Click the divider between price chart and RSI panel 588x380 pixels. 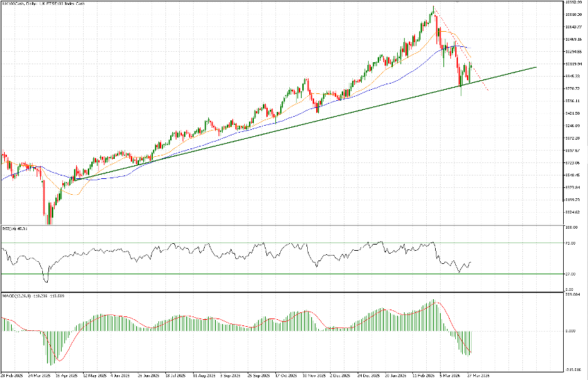coord(277,225)
